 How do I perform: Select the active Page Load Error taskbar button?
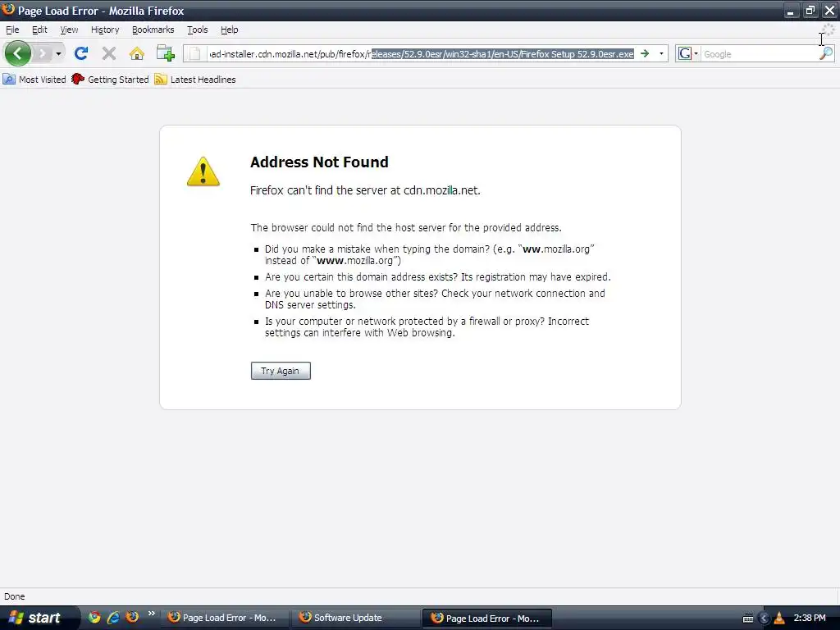point(487,619)
